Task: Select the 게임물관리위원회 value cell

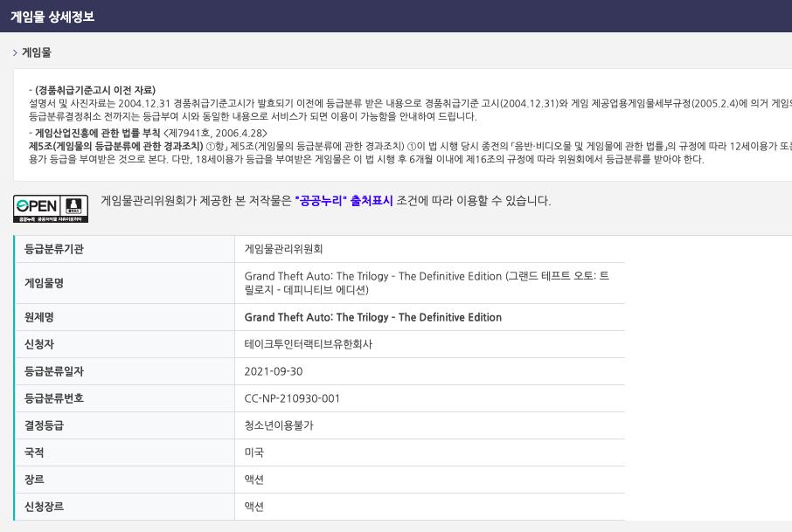Action: [283, 249]
